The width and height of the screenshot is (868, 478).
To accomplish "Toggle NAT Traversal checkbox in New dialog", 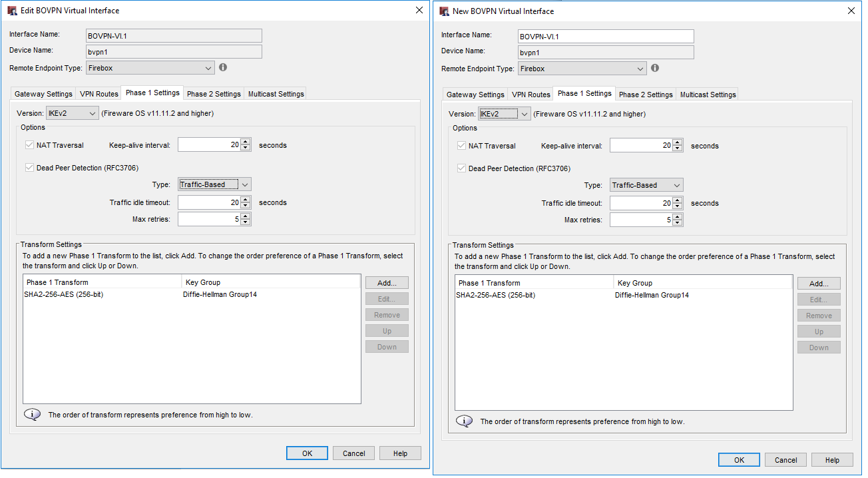I will tap(461, 146).
